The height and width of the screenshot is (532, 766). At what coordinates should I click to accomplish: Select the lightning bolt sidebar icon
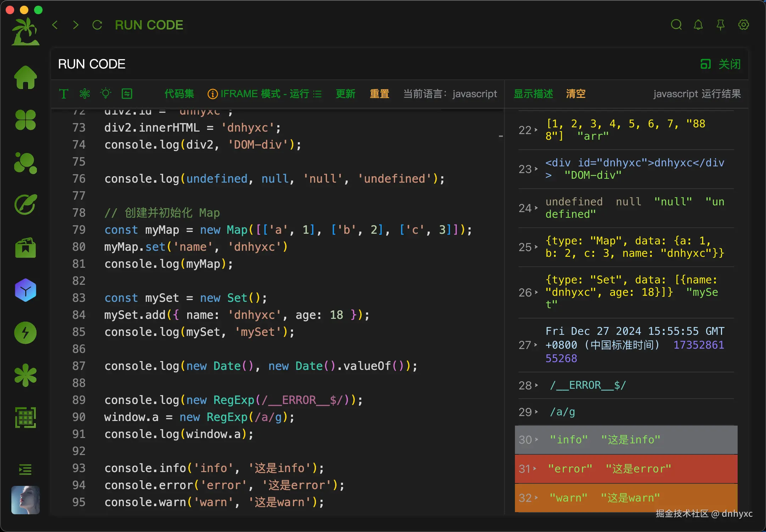25,333
